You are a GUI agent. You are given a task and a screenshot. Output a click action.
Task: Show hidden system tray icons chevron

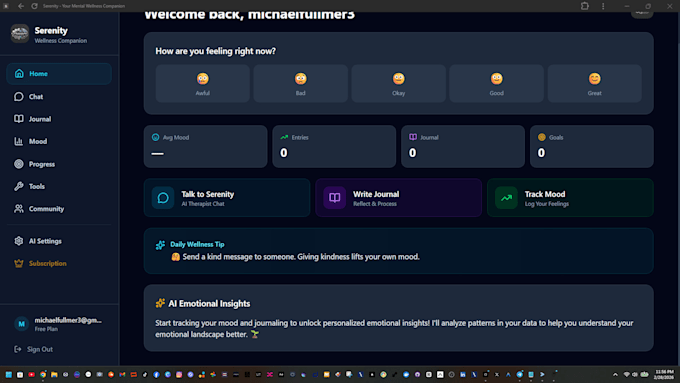(615, 374)
